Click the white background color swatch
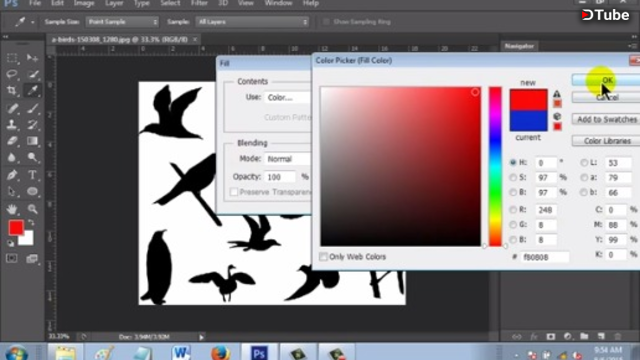 [x=27, y=239]
